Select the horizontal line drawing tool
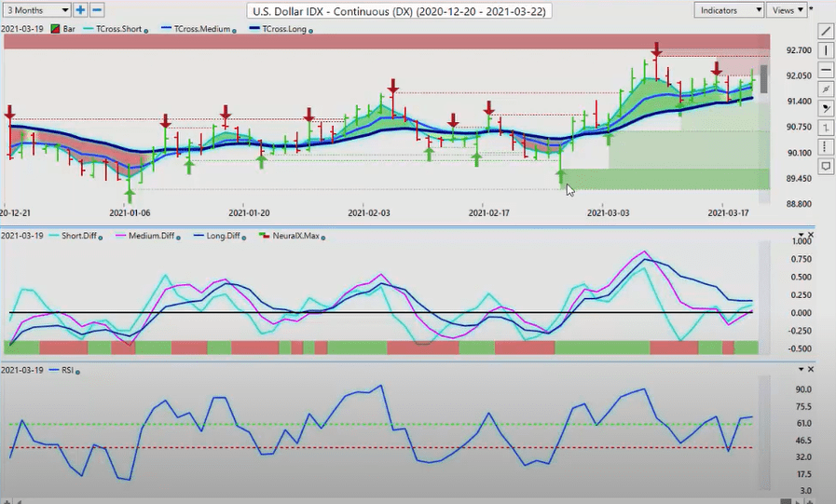 (x=826, y=70)
